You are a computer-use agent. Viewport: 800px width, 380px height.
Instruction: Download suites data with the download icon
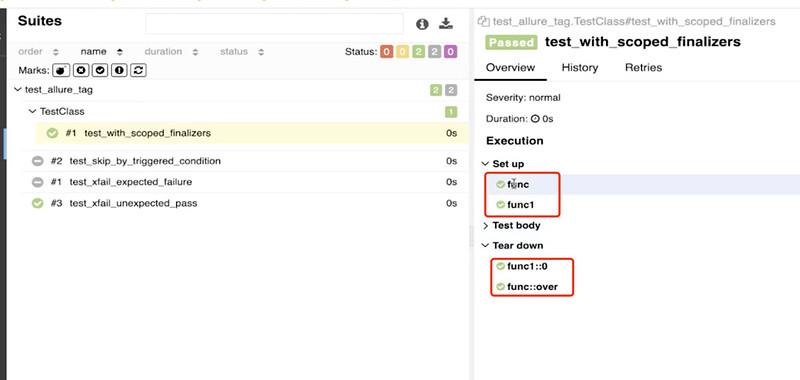coord(446,23)
